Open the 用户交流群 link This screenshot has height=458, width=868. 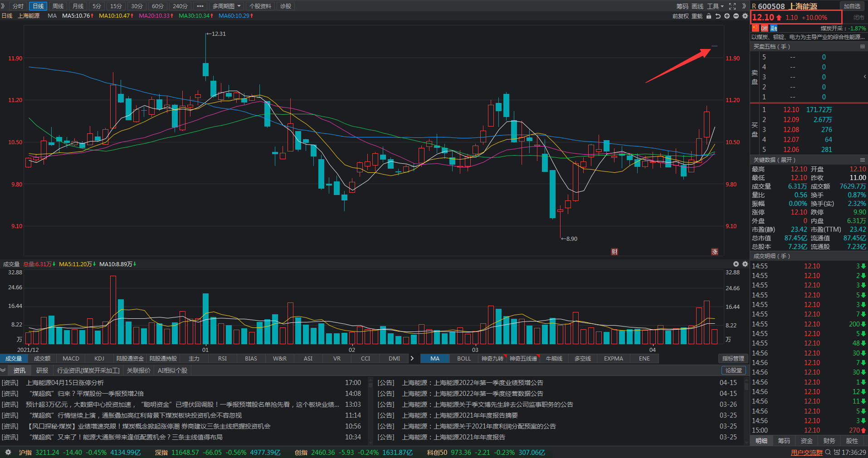coord(807,453)
